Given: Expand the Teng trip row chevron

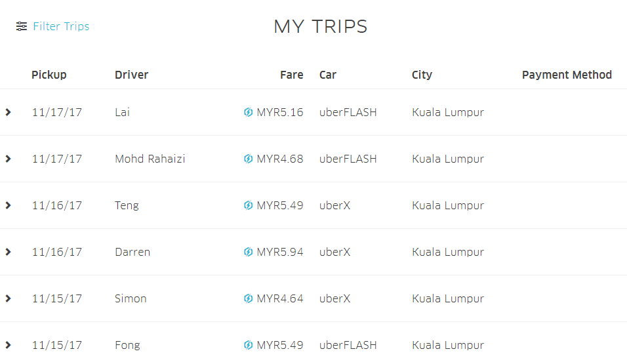Looking at the screenshot, I should [x=8, y=205].
